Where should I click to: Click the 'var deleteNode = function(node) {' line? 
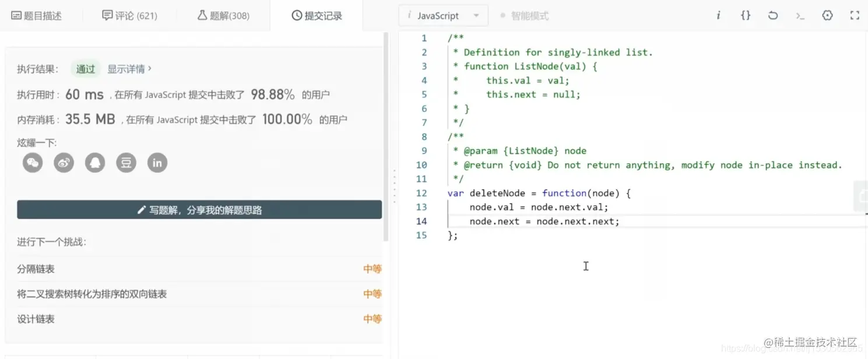pos(539,193)
